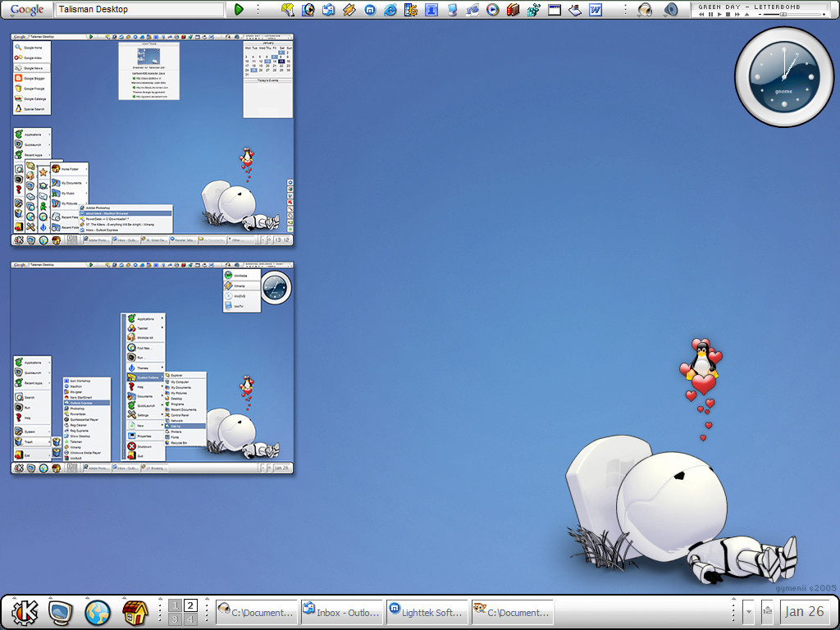Open the K start menu button
This screenshot has height=630, width=840.
[25, 612]
